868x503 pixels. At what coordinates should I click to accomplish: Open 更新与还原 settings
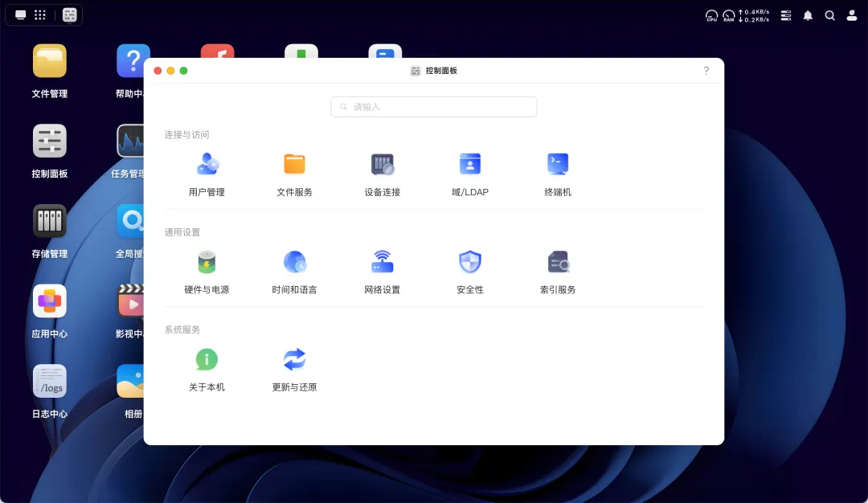click(x=294, y=369)
